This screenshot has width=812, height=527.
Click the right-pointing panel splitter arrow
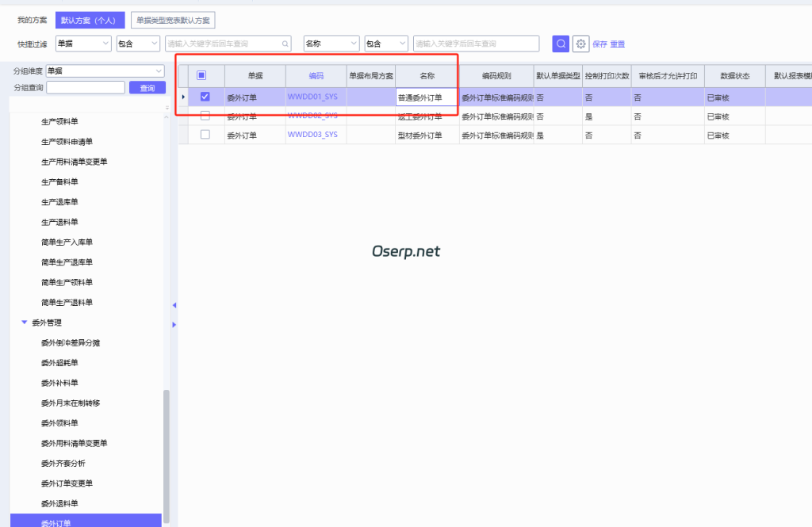(174, 324)
